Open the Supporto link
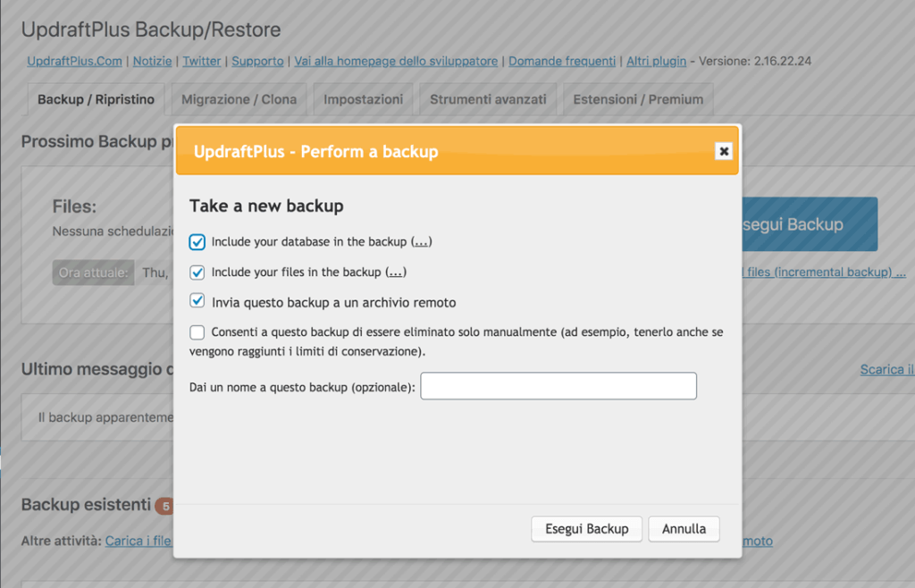The width and height of the screenshot is (915, 588). point(257,62)
